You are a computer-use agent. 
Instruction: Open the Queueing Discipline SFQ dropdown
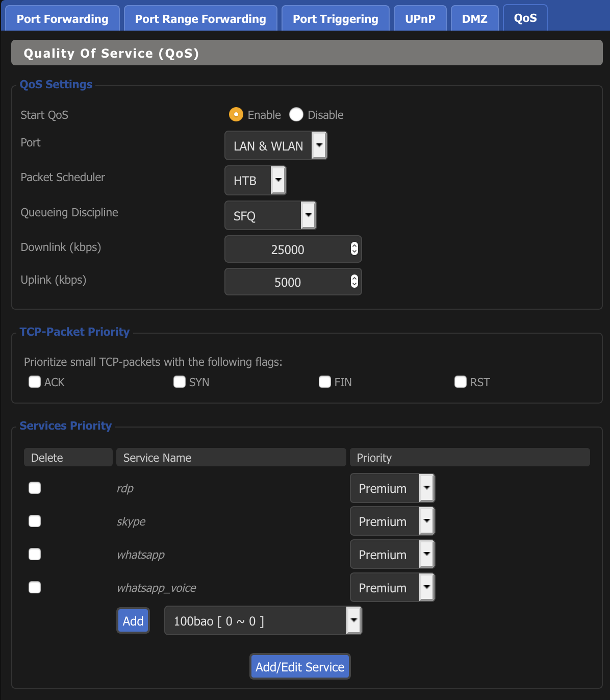(x=270, y=216)
